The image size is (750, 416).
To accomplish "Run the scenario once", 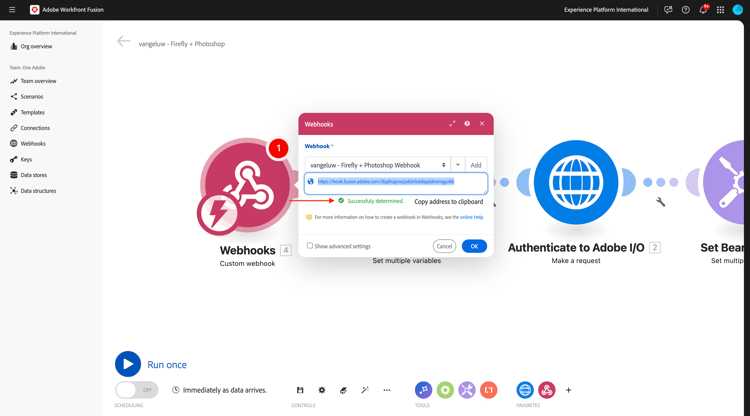I will click(128, 364).
